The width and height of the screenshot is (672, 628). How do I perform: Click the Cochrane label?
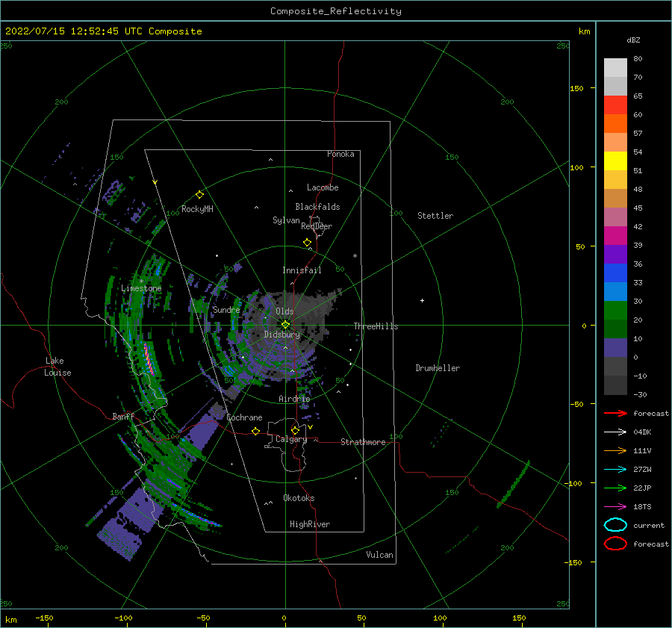pyautogui.click(x=244, y=417)
